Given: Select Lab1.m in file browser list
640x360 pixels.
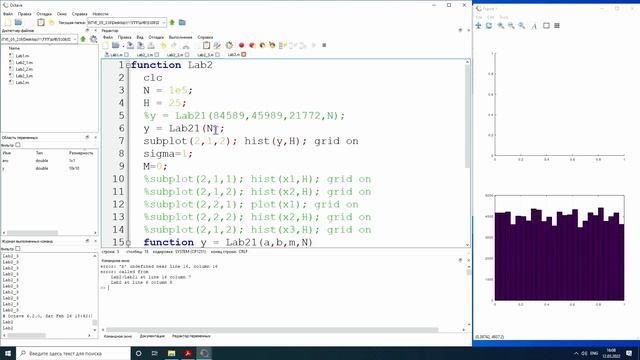Looking at the screenshot, I should point(22,56).
